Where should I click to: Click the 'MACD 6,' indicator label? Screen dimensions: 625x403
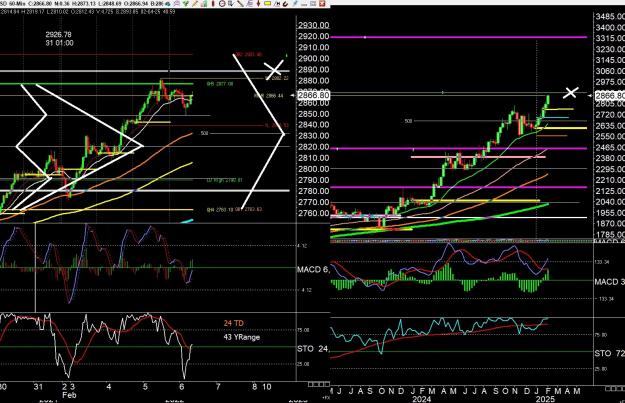(x=313, y=270)
